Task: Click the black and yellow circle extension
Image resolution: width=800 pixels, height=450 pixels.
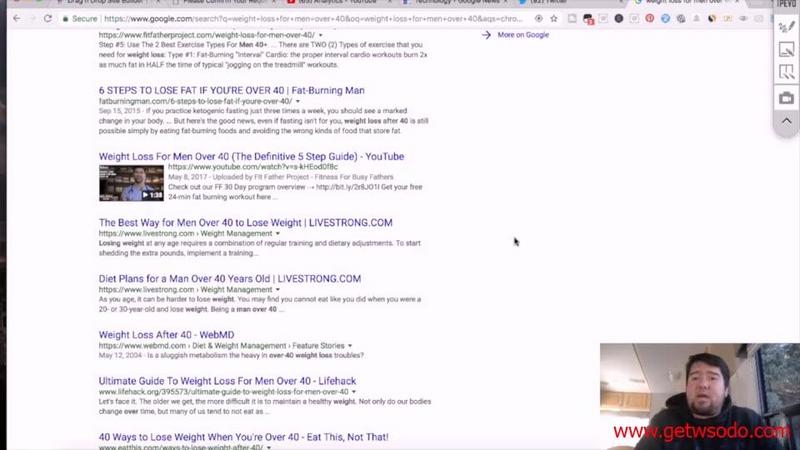Action: tap(712, 19)
